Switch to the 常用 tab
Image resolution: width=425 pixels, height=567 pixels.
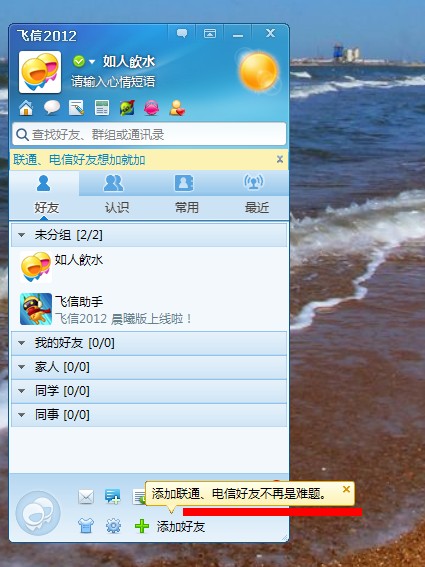[186, 196]
